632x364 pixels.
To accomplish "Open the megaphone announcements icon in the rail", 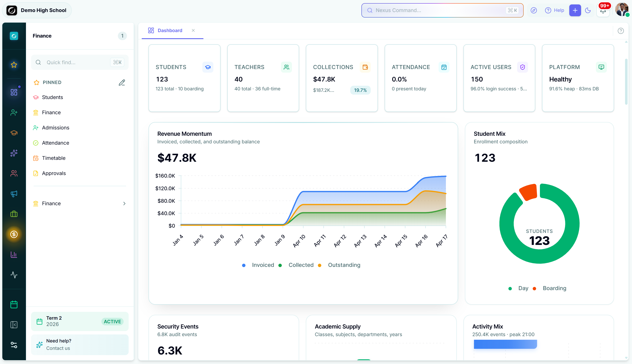I will (x=14, y=194).
